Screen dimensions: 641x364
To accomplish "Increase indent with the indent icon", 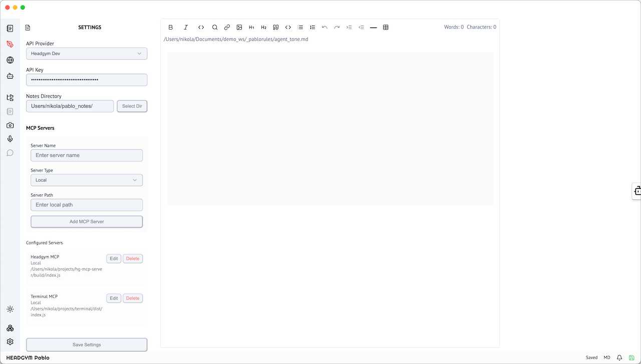I will tap(349, 28).
